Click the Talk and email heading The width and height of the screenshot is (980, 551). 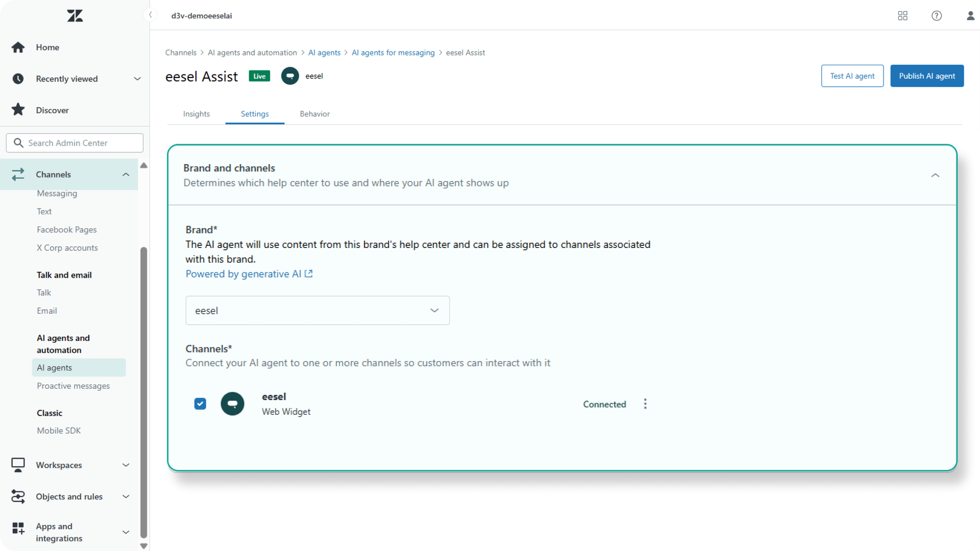click(64, 275)
